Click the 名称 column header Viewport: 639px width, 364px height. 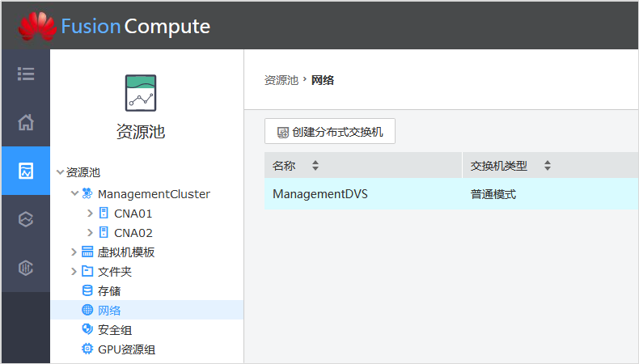click(284, 166)
